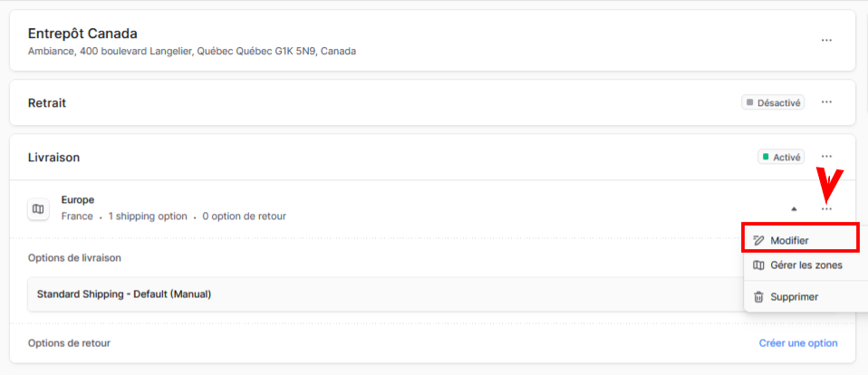
Task: Click the trash icon beside Supprimer
Action: 758,297
